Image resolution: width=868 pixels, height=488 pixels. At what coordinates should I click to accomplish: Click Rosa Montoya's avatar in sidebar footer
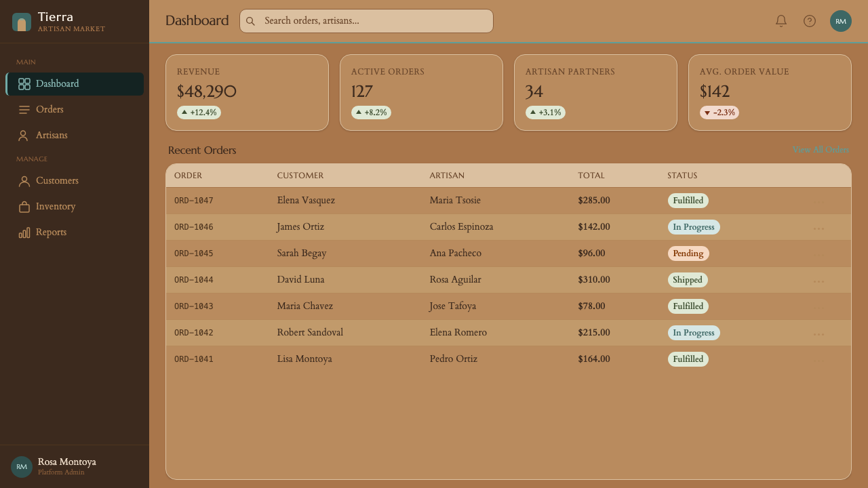tap(22, 467)
